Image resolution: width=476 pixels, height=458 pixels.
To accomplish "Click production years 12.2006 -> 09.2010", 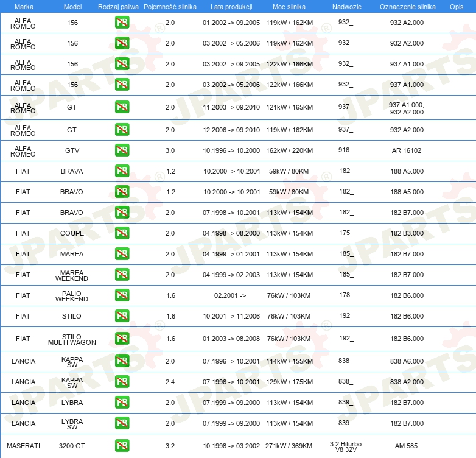I will point(231,130).
